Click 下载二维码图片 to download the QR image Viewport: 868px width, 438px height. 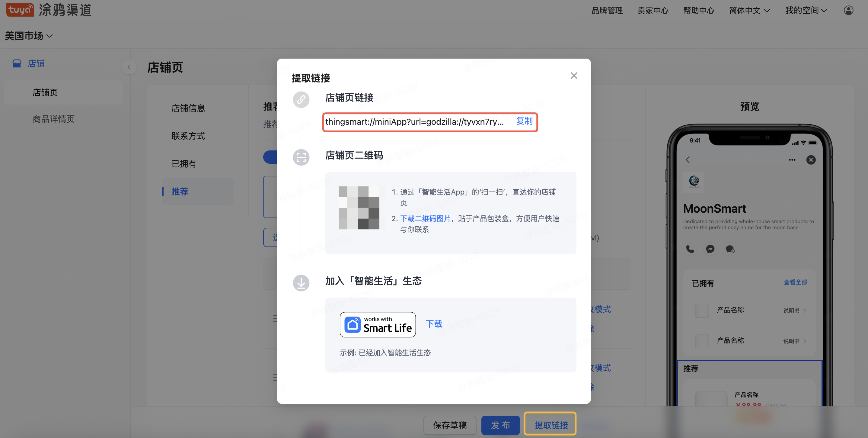(x=426, y=218)
